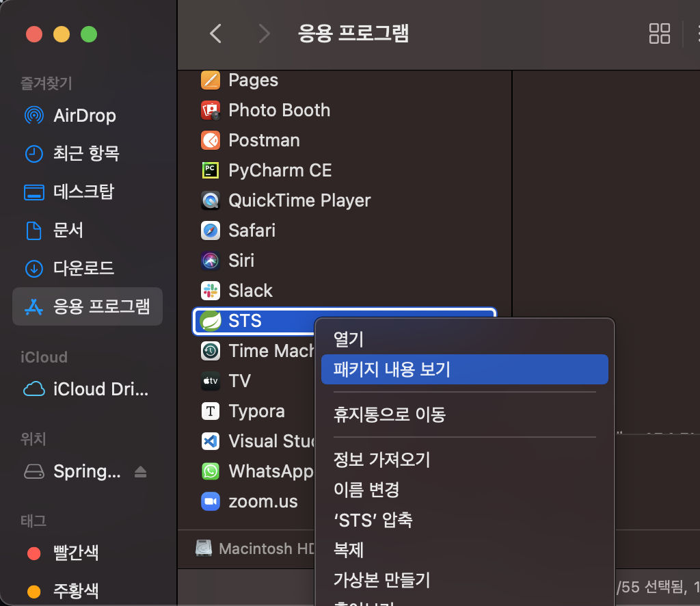Click the download icon beside 다운로드
This screenshot has width=700, height=606.
pyautogui.click(x=34, y=268)
